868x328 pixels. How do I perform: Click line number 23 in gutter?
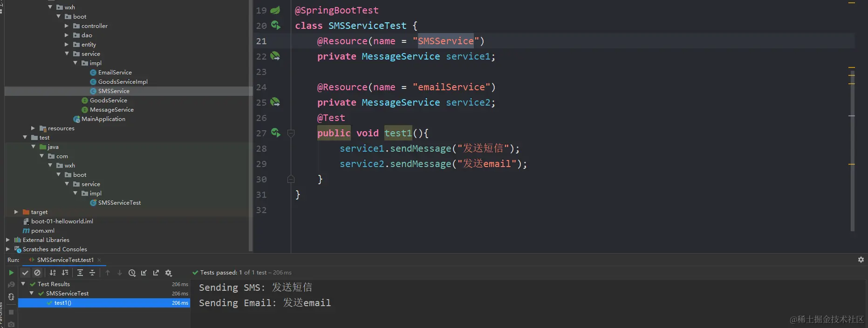pyautogui.click(x=261, y=72)
